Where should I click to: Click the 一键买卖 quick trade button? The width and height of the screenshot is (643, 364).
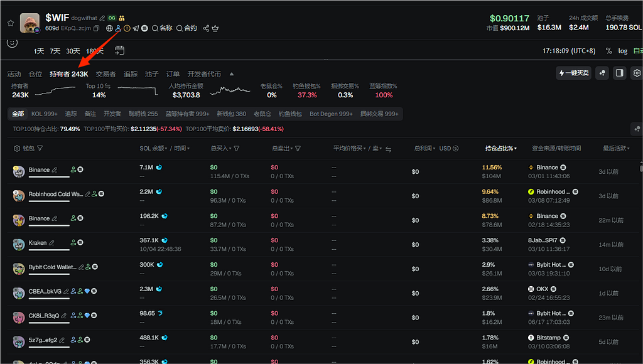[x=574, y=73]
